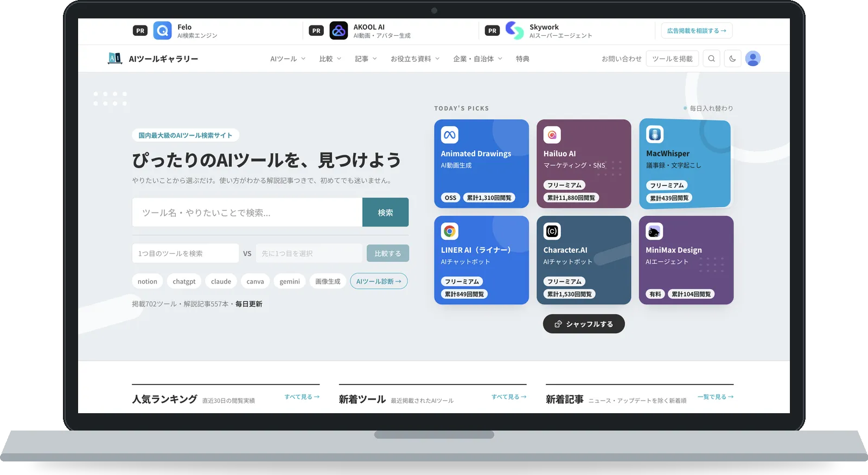This screenshot has width=868, height=475.
Task: Open 一覧で見る link for 新着記事
Action: (x=716, y=397)
